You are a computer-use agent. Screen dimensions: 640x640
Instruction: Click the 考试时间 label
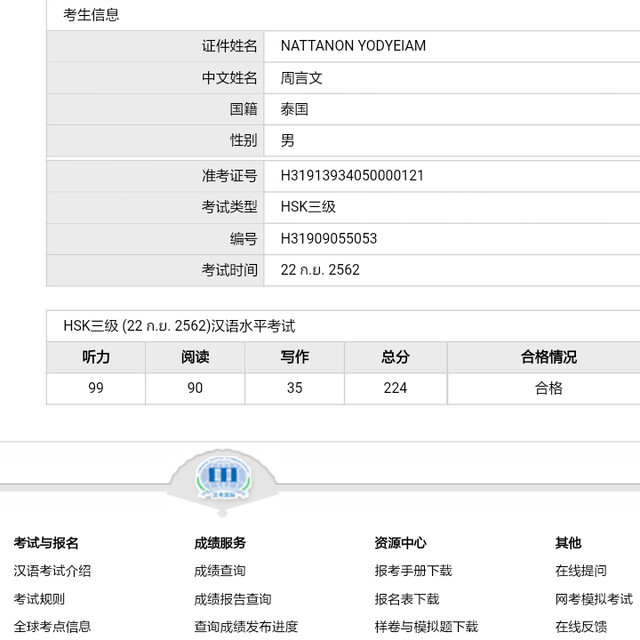229,270
